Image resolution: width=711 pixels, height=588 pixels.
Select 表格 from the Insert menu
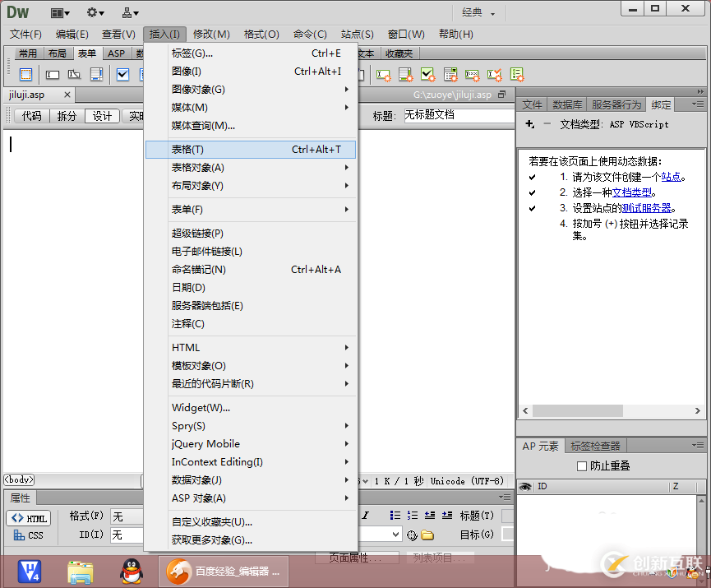coord(189,149)
